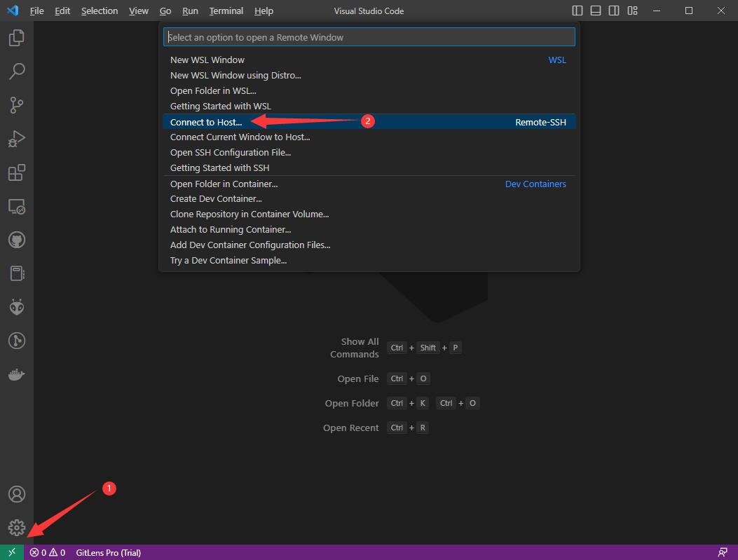Open the Go menu
The image size is (738, 560).
pos(165,11)
